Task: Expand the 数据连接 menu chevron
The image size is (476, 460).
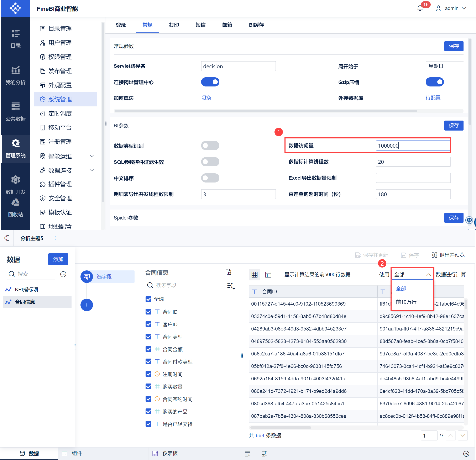Action: 91,170
